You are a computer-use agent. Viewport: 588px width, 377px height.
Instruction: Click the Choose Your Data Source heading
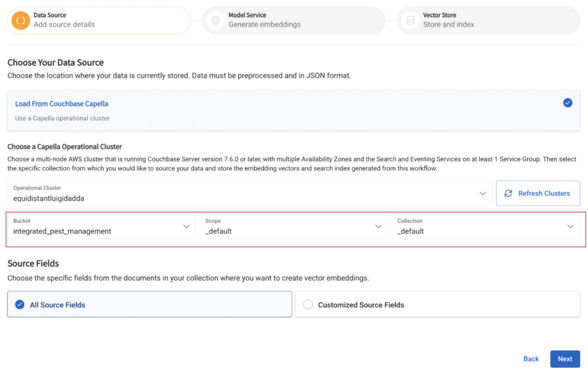point(56,62)
